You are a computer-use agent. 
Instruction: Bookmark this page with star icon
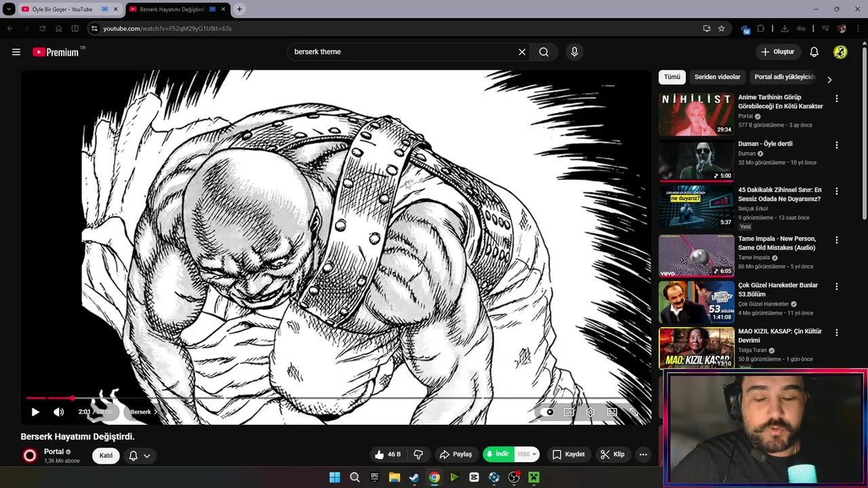coord(722,28)
